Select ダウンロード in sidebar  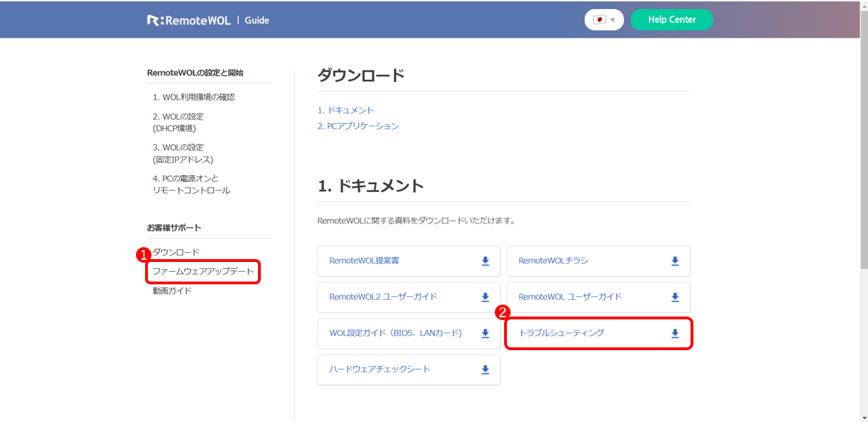176,252
